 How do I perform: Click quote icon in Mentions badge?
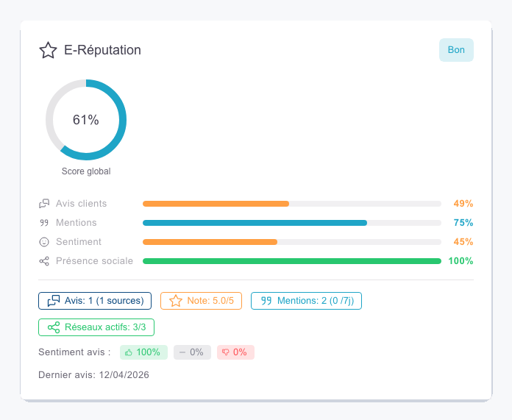coord(266,301)
